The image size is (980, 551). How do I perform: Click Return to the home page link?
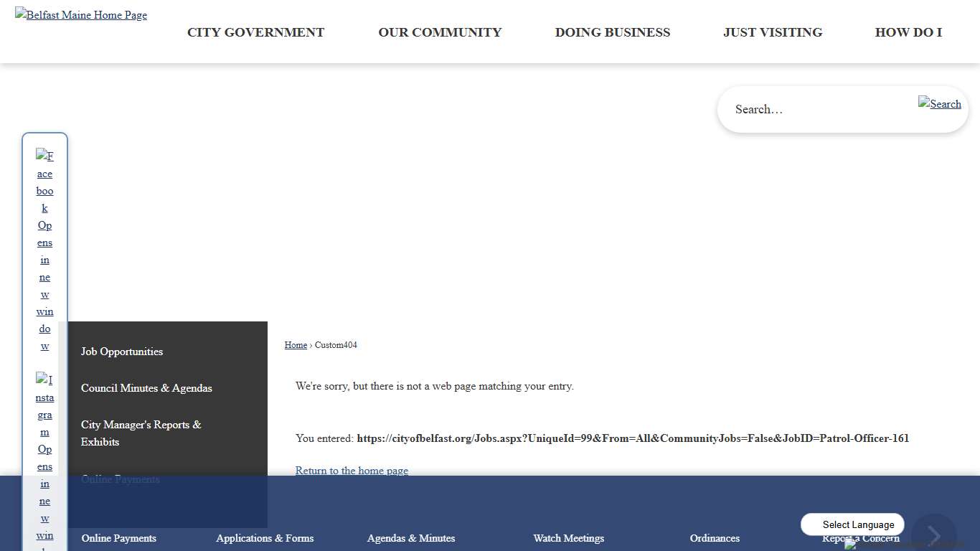352,471
